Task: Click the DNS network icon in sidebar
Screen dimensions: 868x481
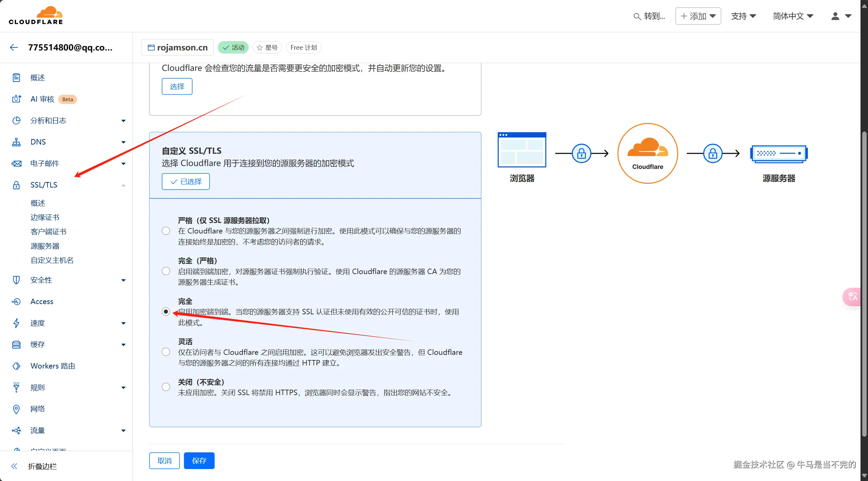Action: point(16,142)
